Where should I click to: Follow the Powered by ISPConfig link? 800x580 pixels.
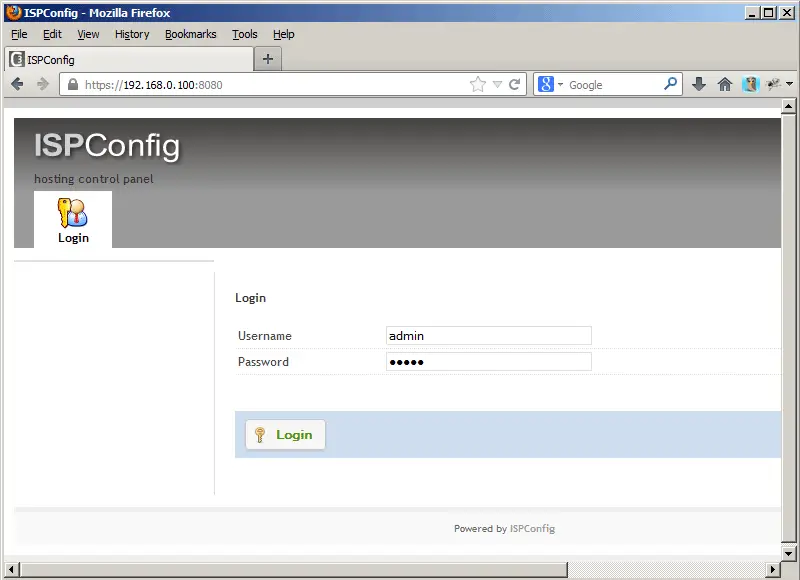point(532,529)
